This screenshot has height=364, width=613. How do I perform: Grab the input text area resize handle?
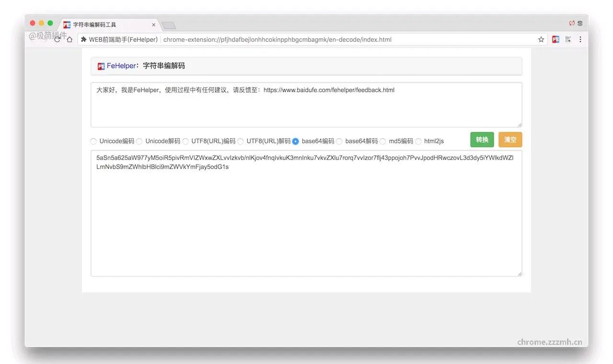tap(519, 125)
